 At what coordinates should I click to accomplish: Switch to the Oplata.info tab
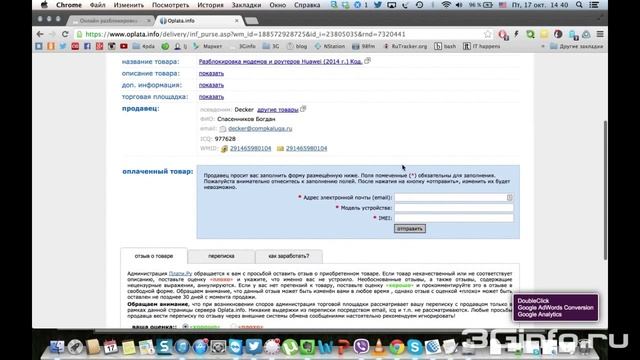200,20
